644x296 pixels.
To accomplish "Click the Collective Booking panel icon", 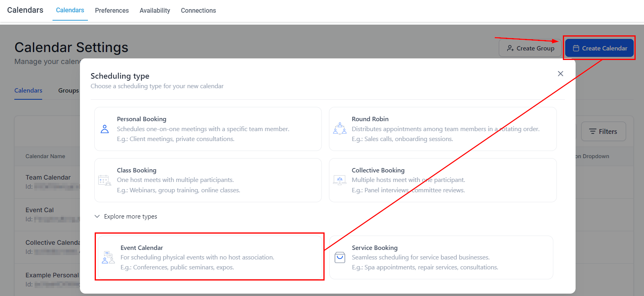I will [340, 180].
